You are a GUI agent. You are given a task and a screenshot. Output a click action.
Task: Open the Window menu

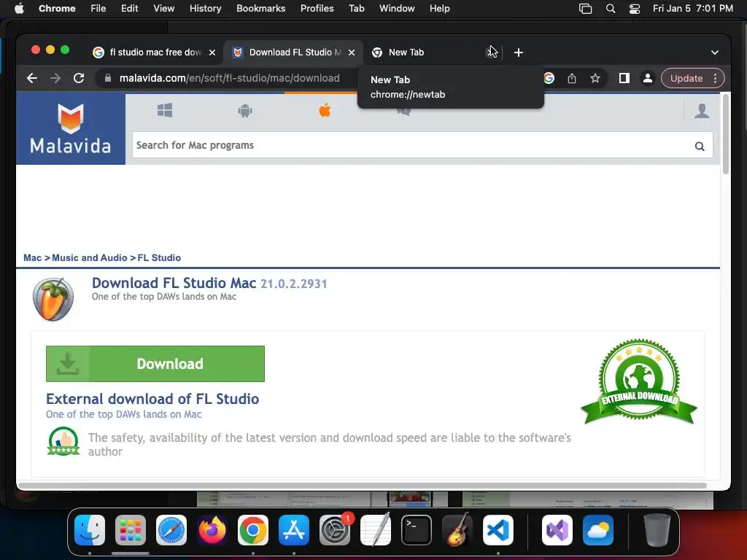pyautogui.click(x=397, y=9)
